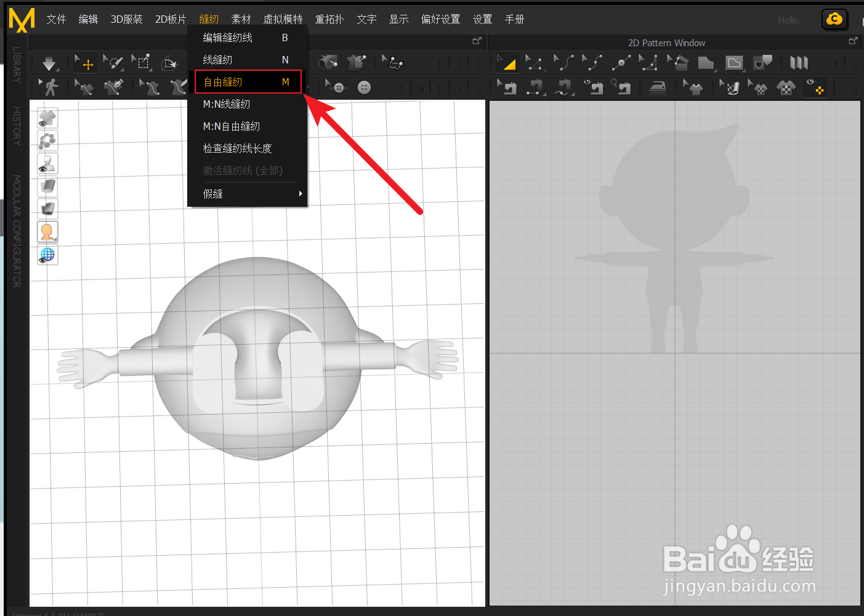Open the LIBRARY side panel tab
864x616 pixels.
[17, 65]
